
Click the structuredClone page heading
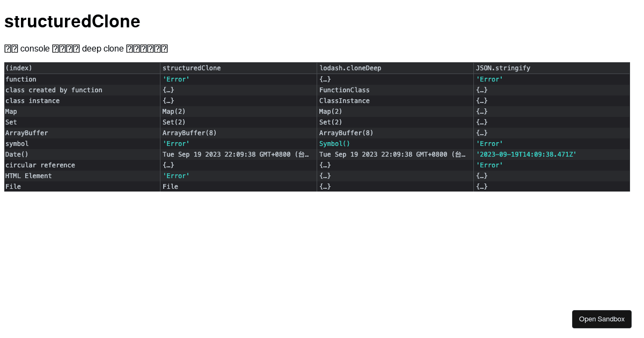(x=72, y=21)
